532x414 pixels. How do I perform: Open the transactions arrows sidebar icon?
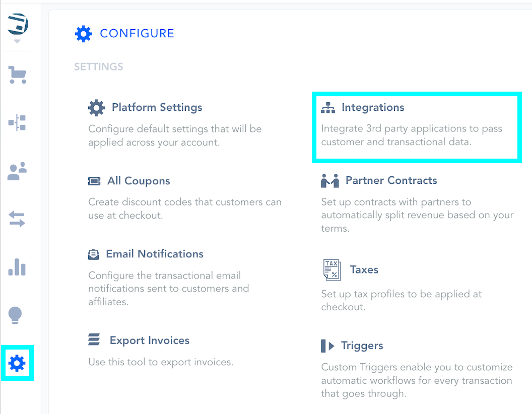coord(17,219)
